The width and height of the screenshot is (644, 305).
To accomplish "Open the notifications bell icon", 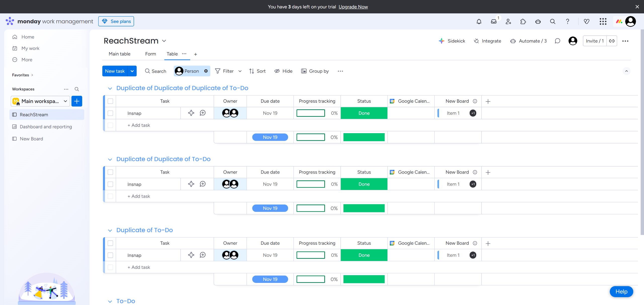I will [x=479, y=21].
